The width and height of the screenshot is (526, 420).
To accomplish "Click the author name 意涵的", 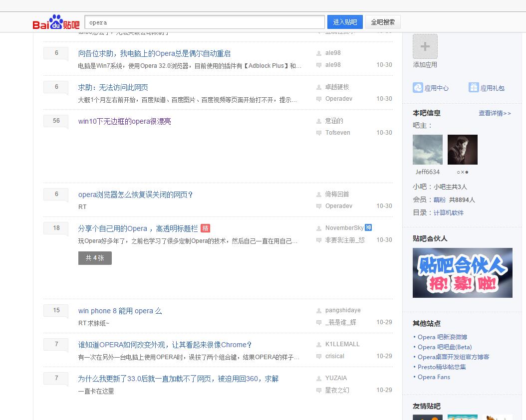I will (334, 121).
